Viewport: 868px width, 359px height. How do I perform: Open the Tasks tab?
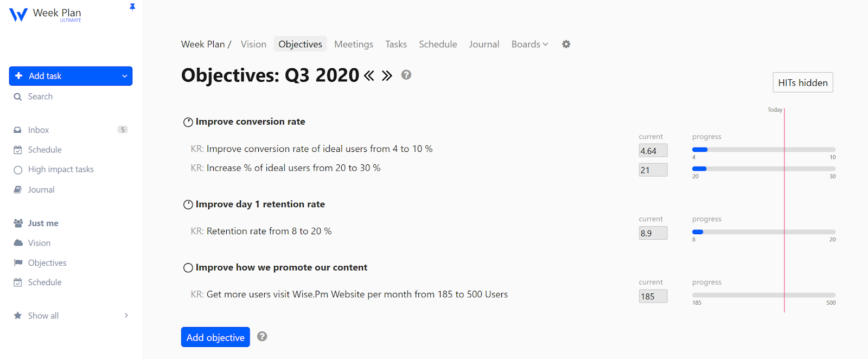coord(395,44)
